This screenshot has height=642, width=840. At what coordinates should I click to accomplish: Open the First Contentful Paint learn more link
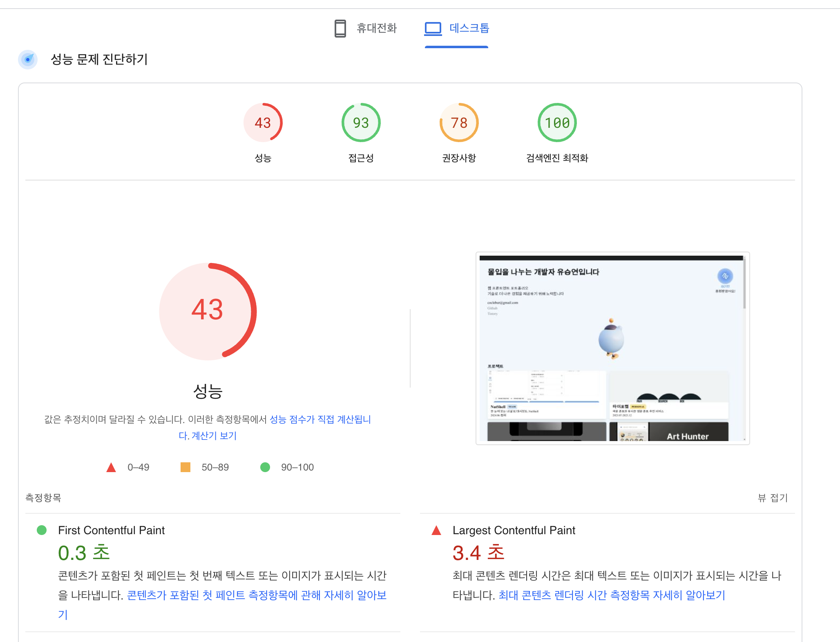[x=257, y=595]
